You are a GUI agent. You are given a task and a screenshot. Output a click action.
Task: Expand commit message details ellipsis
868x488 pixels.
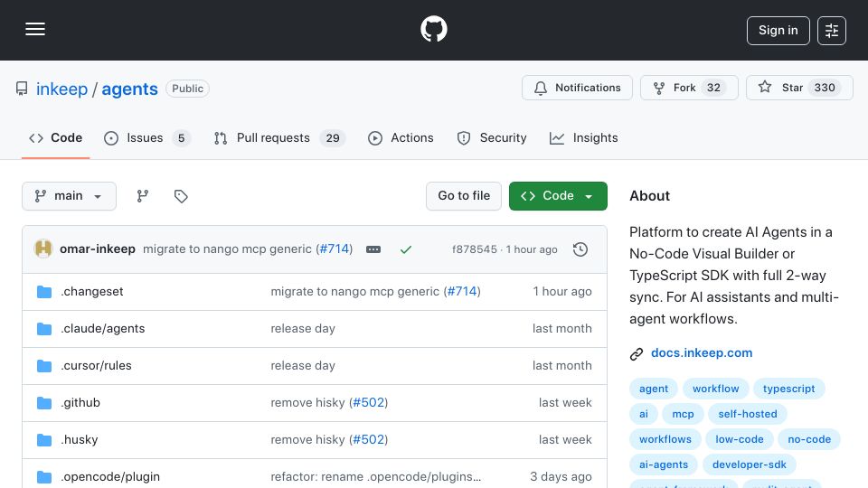coord(373,249)
